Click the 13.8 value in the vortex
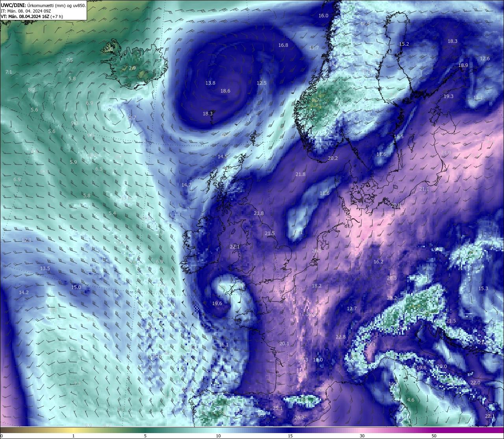Viewport: 504px width, 439px height. point(210,83)
